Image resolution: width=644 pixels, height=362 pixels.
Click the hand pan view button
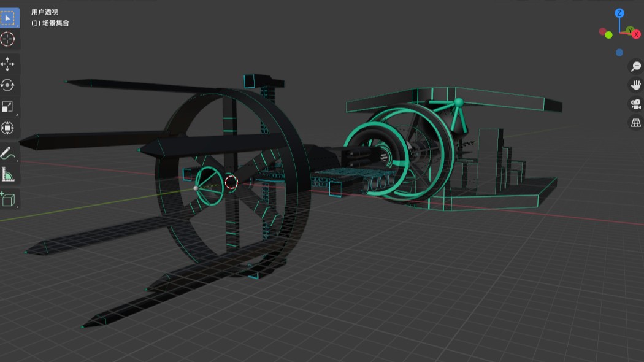(635, 85)
